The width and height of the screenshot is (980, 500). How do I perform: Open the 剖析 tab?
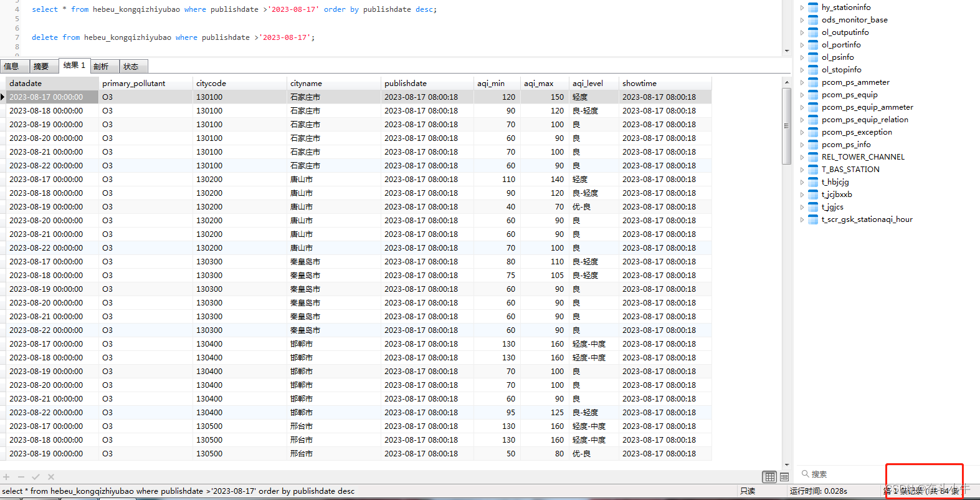pos(103,66)
